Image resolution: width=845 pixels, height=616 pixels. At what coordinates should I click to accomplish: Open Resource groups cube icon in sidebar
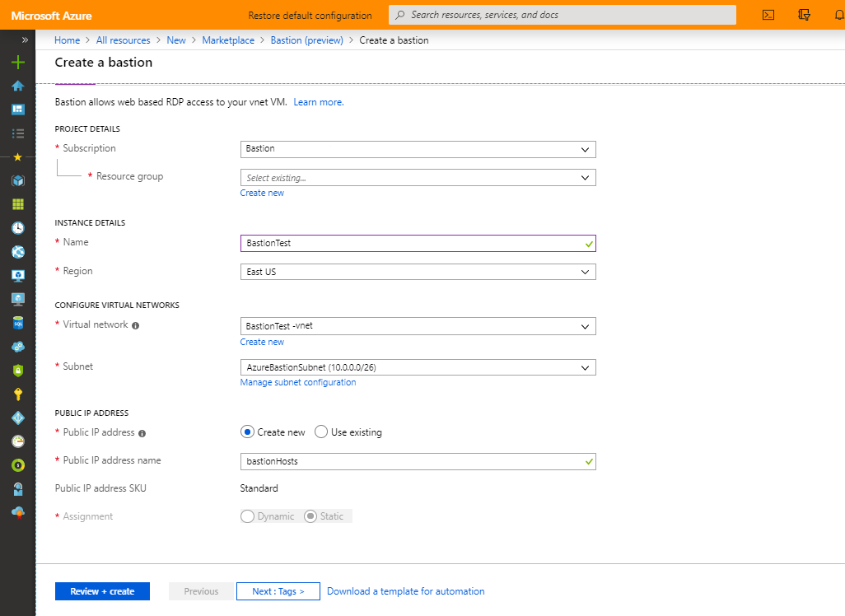point(18,180)
